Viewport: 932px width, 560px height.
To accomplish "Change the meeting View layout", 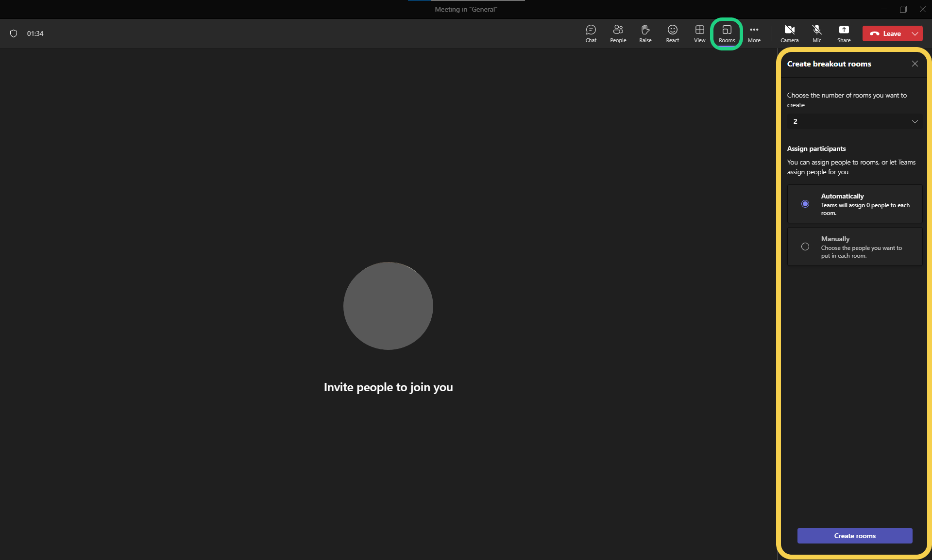I will (x=699, y=33).
